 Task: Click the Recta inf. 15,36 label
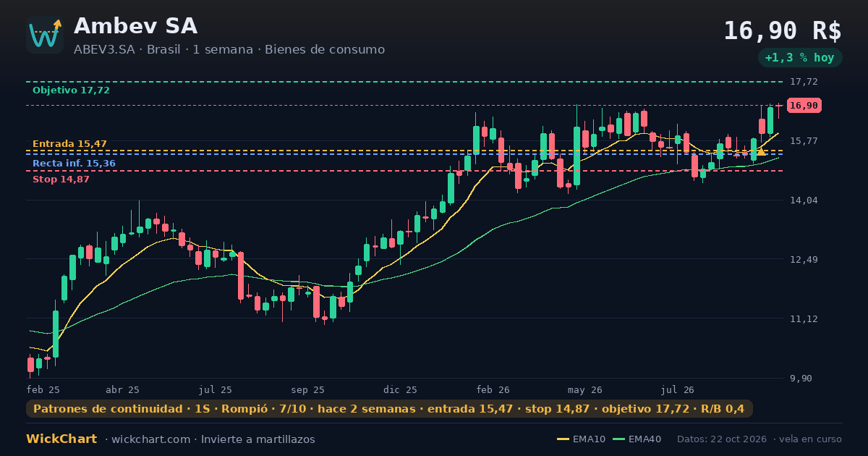pyautogui.click(x=74, y=164)
